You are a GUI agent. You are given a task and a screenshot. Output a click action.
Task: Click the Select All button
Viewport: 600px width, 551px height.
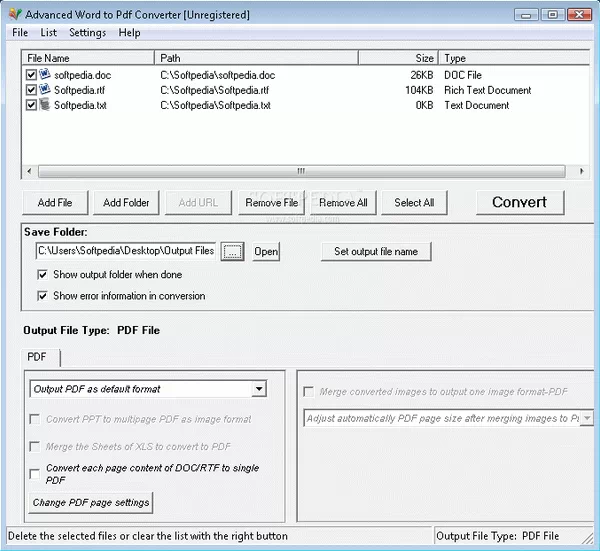click(x=414, y=202)
